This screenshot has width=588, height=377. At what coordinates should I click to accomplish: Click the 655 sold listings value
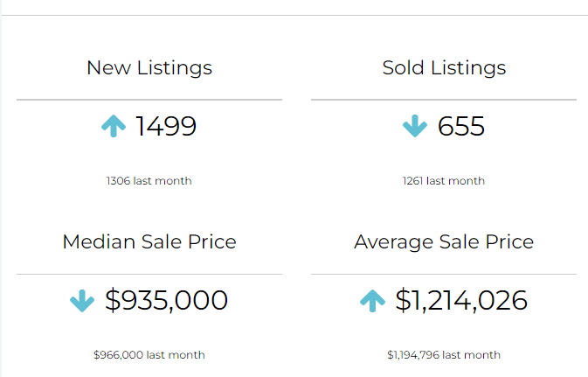click(x=461, y=127)
